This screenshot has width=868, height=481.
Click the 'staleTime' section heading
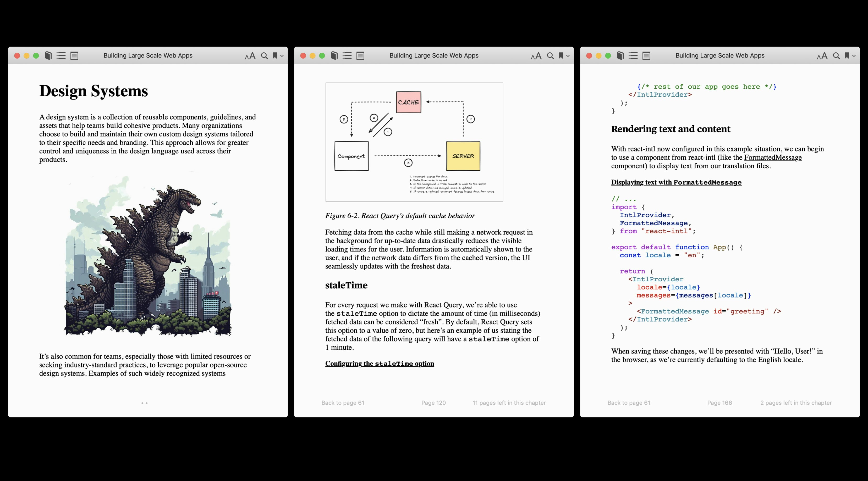pos(347,285)
